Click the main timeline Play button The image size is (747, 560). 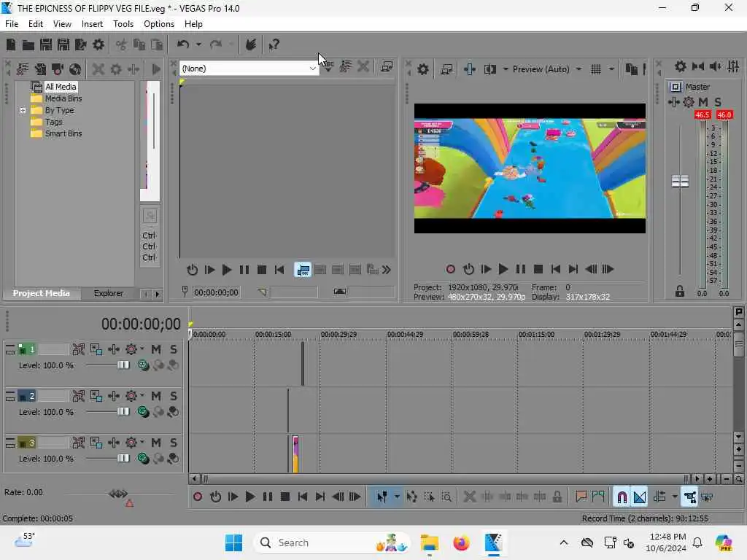tap(250, 497)
